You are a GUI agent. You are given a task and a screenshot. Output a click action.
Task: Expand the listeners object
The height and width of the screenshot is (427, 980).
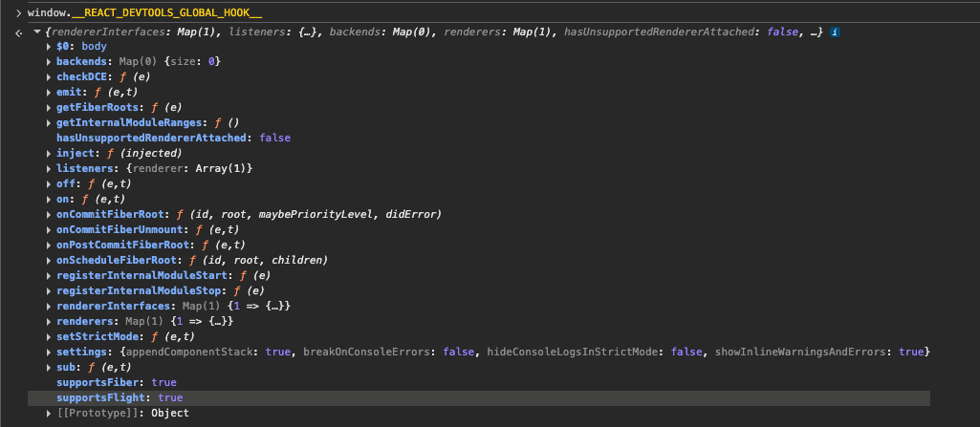click(x=49, y=168)
